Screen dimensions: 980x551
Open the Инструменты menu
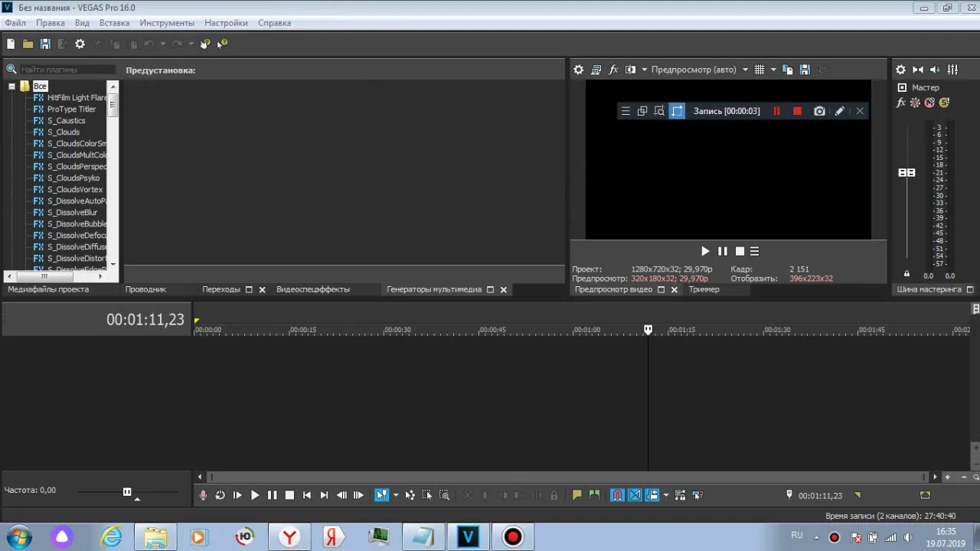167,23
